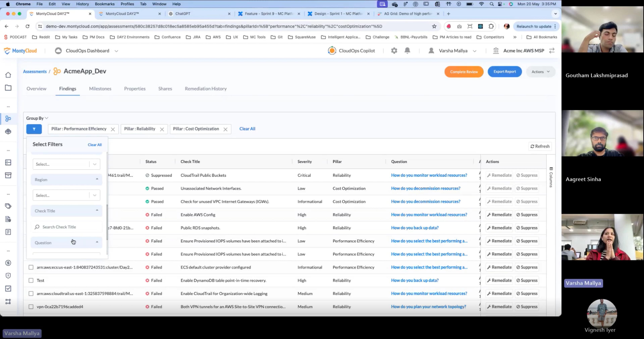
Task: Go back with Chrome's back arrow
Action: click(x=7, y=26)
